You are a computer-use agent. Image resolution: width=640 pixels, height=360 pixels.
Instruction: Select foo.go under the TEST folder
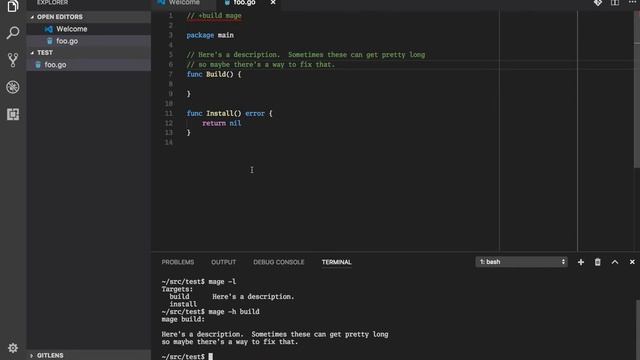(x=89, y=64)
